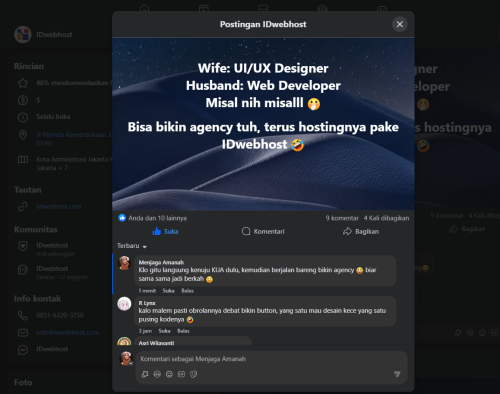The width and height of the screenshot is (500, 394).
Task: Insert an avatar sticker in the comment box
Action: (145, 374)
